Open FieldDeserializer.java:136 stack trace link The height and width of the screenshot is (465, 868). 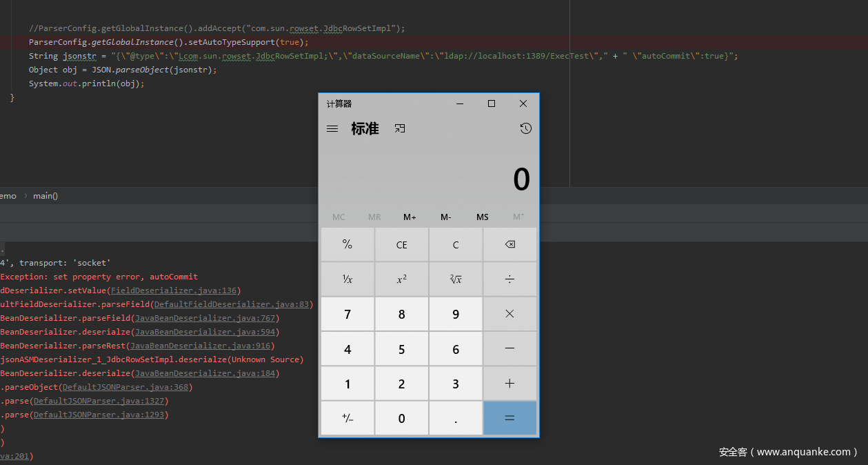[174, 290]
